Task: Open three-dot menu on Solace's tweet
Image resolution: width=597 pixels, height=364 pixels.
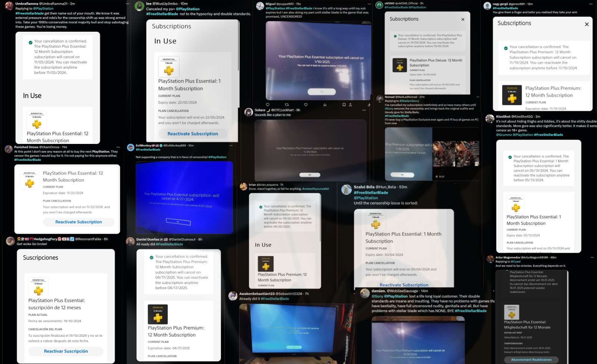Action: pos(364,110)
